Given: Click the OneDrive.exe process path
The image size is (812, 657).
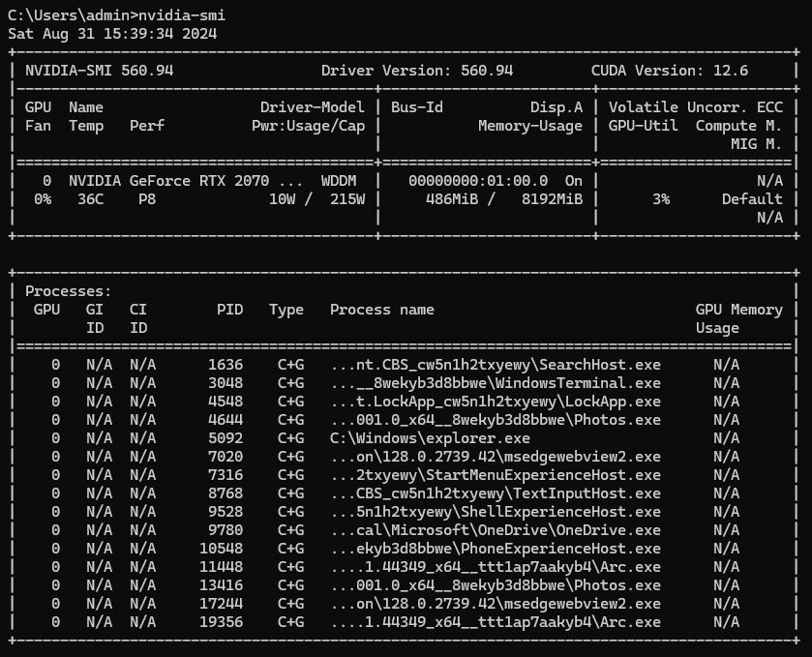Looking at the screenshot, I should [496, 530].
